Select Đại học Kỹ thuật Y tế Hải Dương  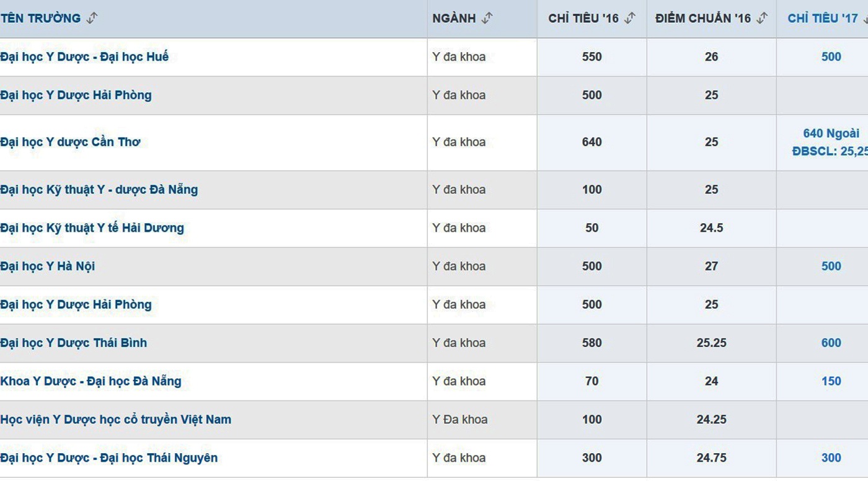tap(92, 228)
